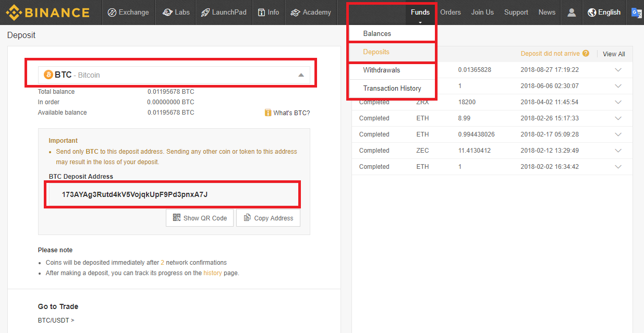This screenshot has height=333, width=644.
Task: Click the 18200 deposit amount
Action: (x=467, y=102)
